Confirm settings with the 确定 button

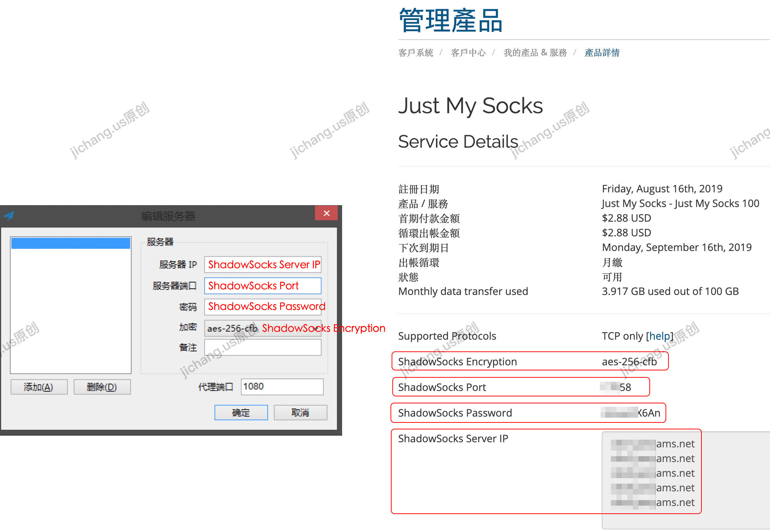point(241,412)
